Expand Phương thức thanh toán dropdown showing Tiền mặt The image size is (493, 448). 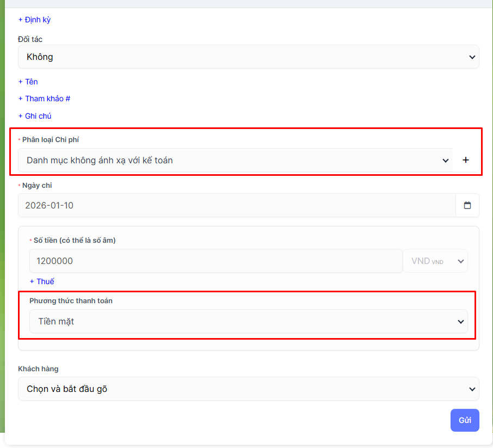pos(248,321)
